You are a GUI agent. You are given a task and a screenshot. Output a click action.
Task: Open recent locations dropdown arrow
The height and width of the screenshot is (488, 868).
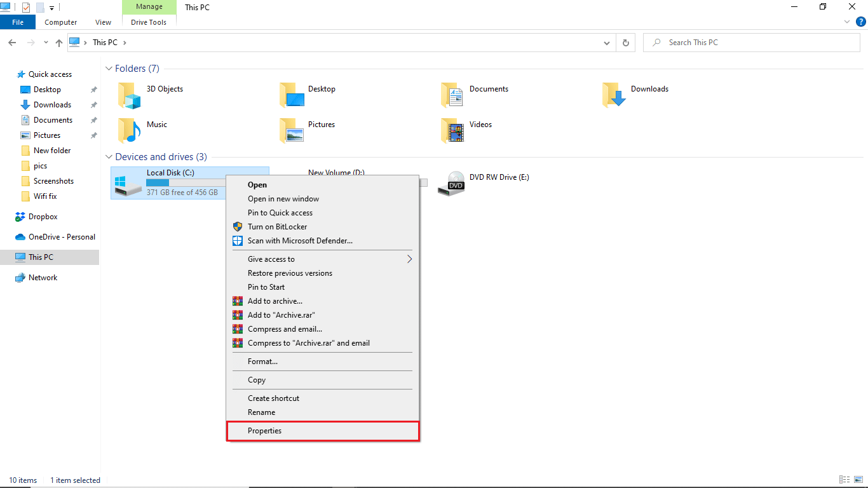pos(46,43)
